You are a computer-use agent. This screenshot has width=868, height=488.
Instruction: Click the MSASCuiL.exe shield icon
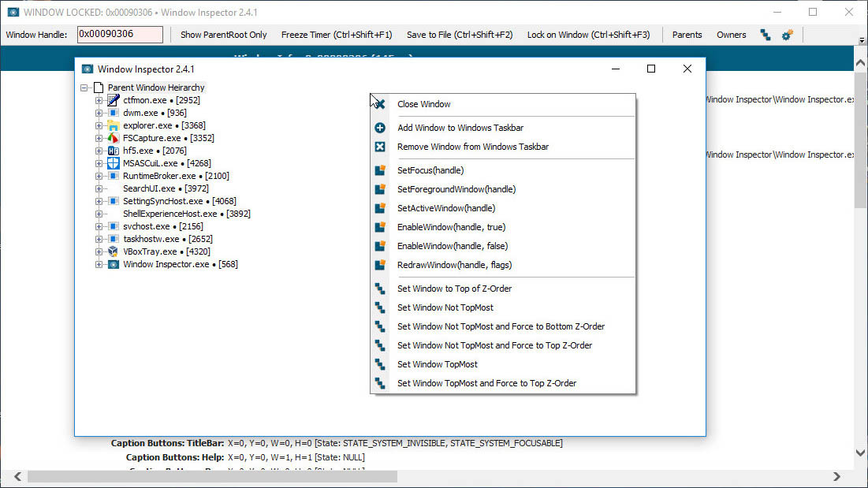pos(114,163)
